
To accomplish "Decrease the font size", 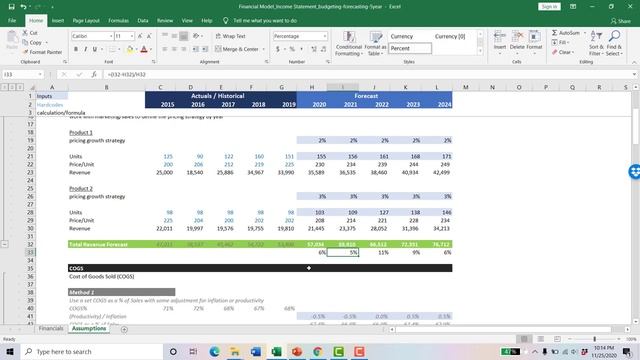I will point(149,36).
